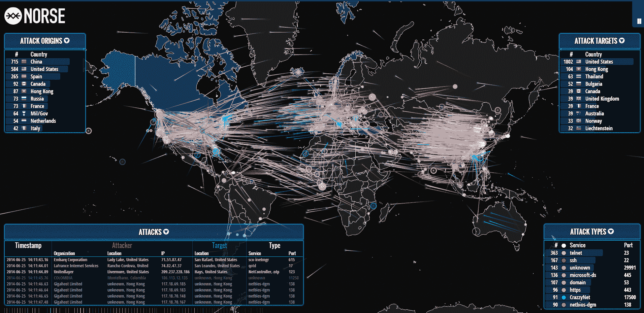Click port 29991 in Attack Types
644x313 pixels.
tap(630, 268)
